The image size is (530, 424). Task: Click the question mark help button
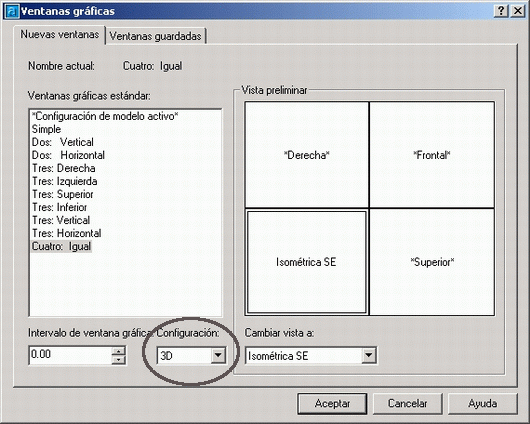[501, 11]
